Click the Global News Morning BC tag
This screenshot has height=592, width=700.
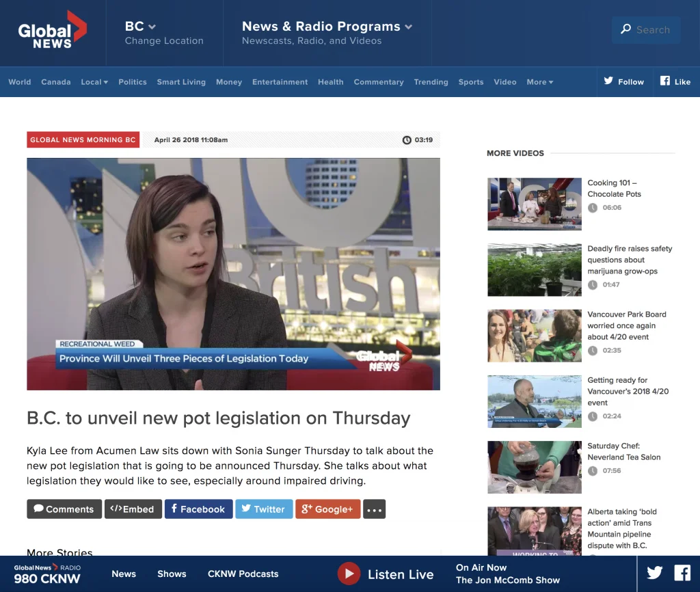click(83, 139)
